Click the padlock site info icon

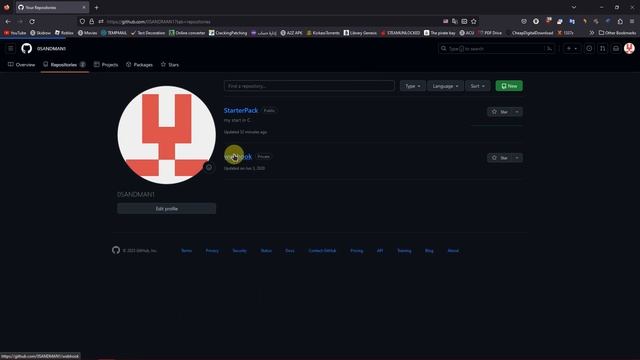point(91,21)
